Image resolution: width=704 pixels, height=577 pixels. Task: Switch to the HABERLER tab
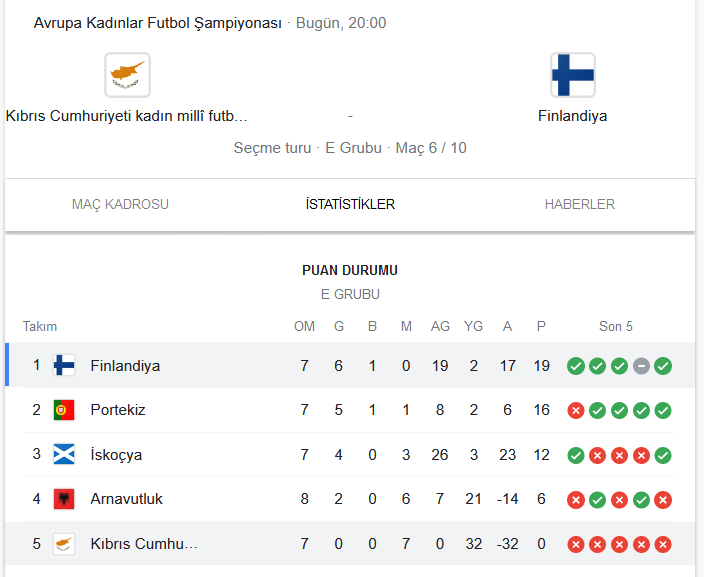[x=580, y=204]
